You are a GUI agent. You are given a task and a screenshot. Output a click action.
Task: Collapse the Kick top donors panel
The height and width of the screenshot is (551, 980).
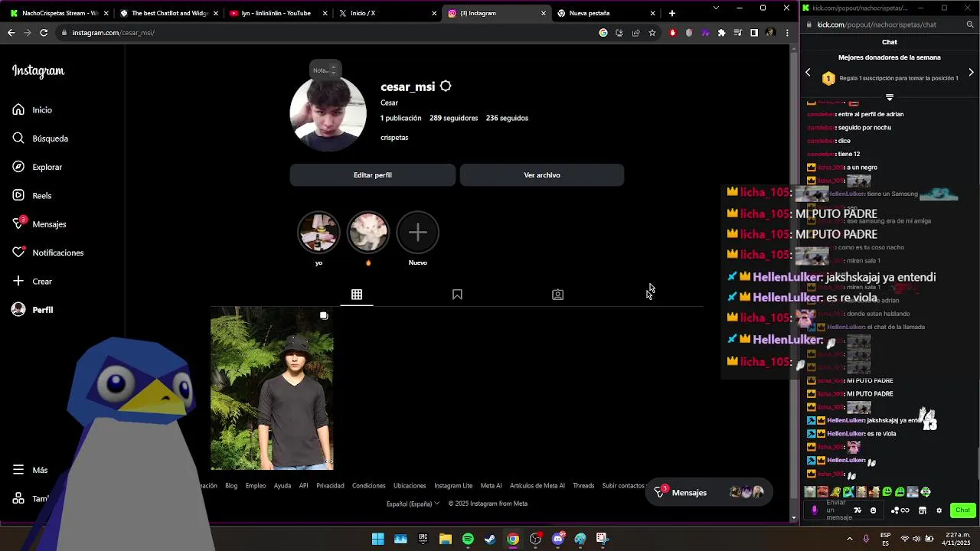(890, 97)
